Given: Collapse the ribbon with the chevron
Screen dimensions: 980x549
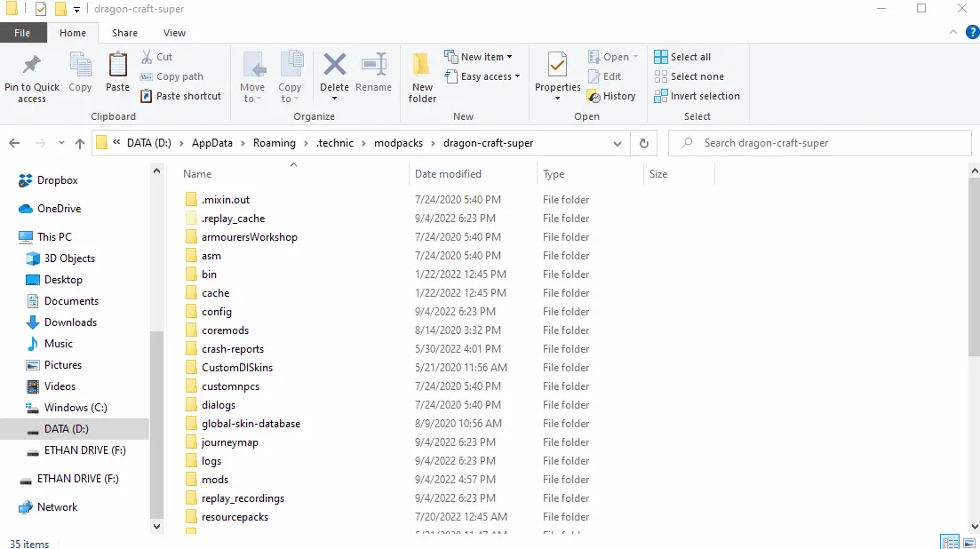Looking at the screenshot, I should (x=953, y=33).
